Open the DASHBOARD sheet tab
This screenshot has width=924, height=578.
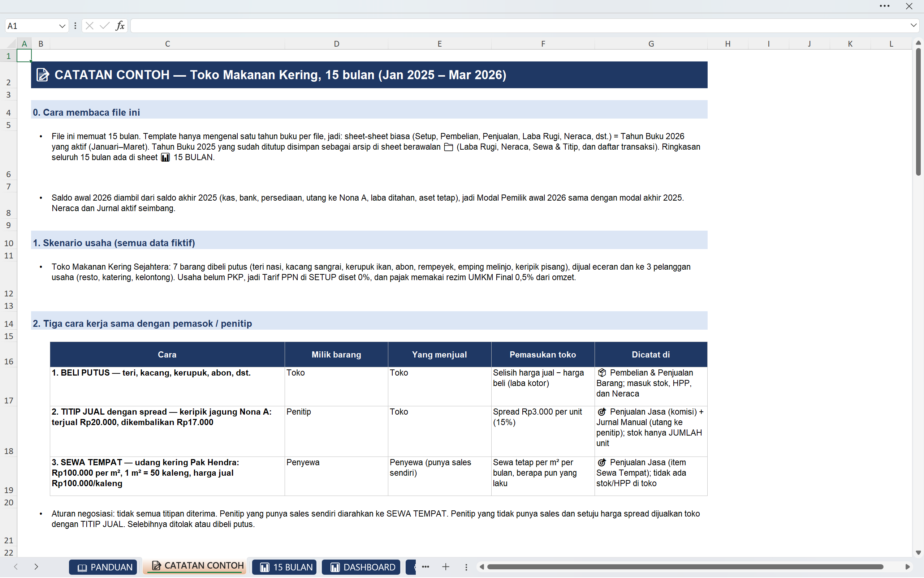pos(361,567)
